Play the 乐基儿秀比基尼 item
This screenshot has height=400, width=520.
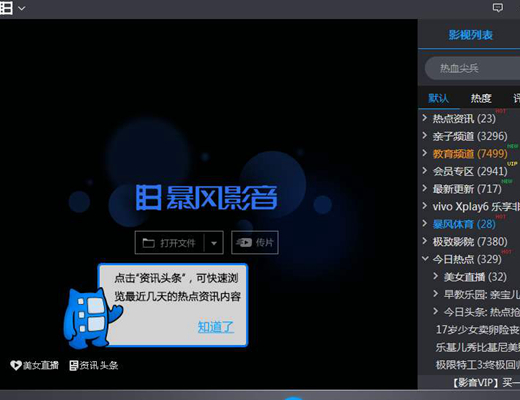[478, 347]
